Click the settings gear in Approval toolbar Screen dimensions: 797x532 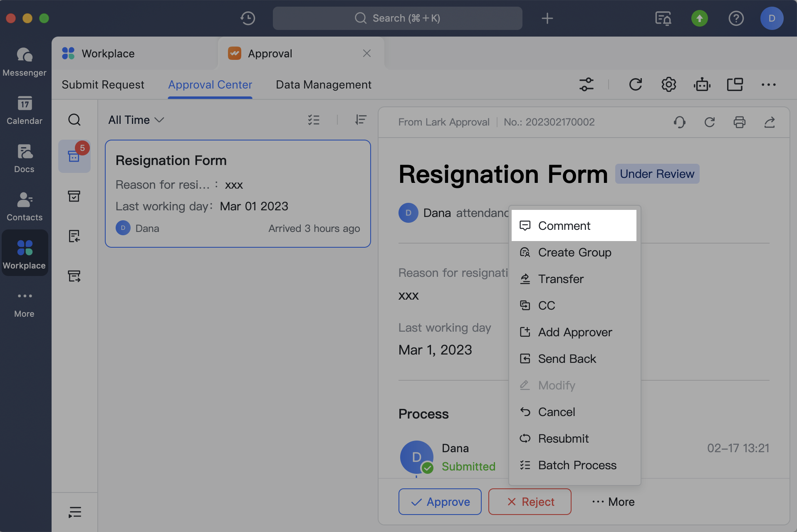pyautogui.click(x=668, y=85)
